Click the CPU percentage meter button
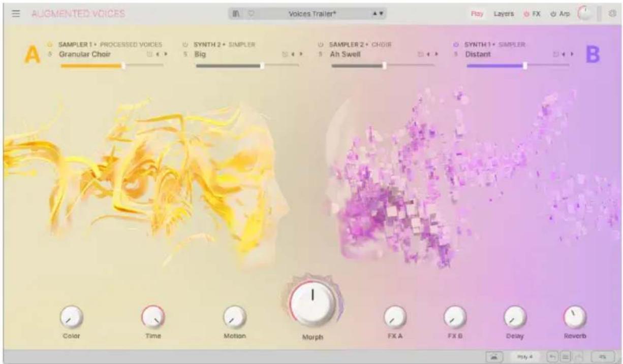The image size is (623, 364). point(603,356)
